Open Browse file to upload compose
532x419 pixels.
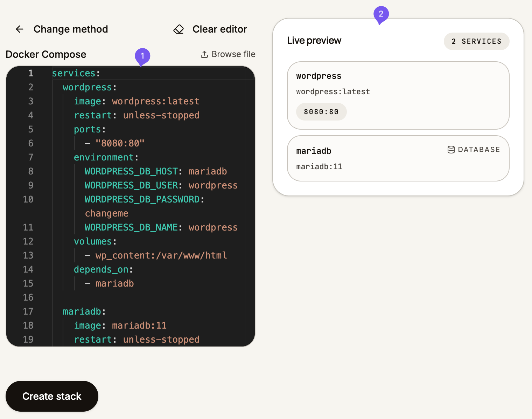(228, 54)
